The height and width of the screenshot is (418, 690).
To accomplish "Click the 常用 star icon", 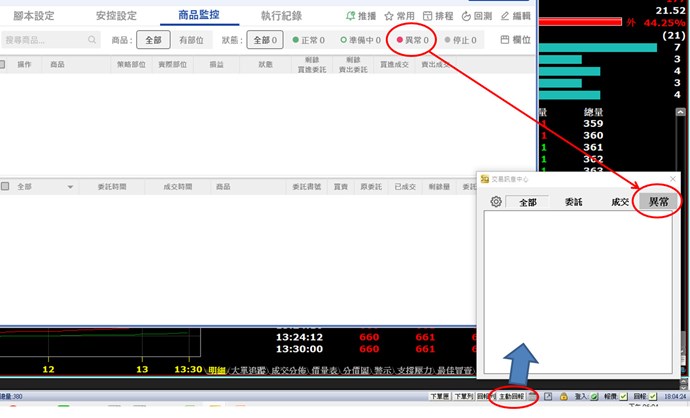I will coord(389,16).
